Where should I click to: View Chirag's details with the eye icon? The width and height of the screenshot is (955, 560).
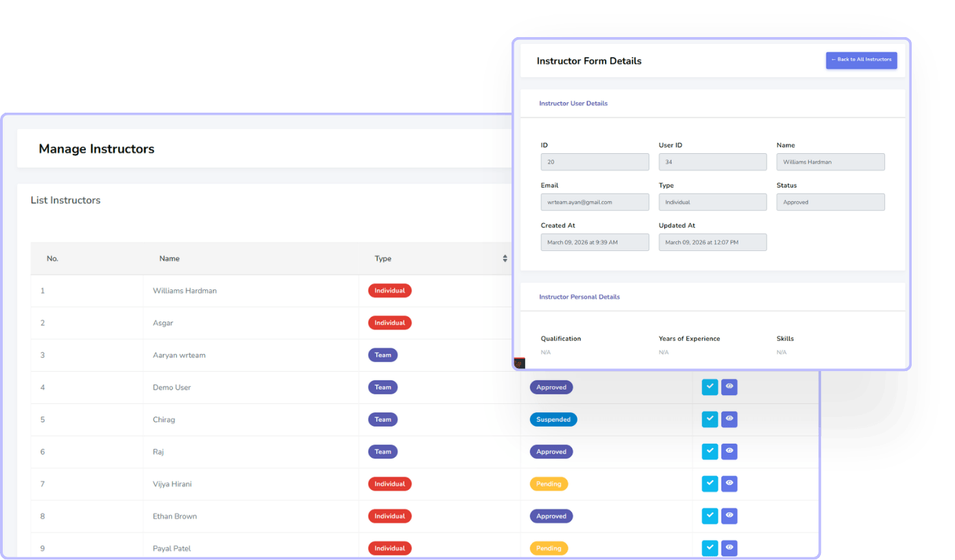[729, 419]
